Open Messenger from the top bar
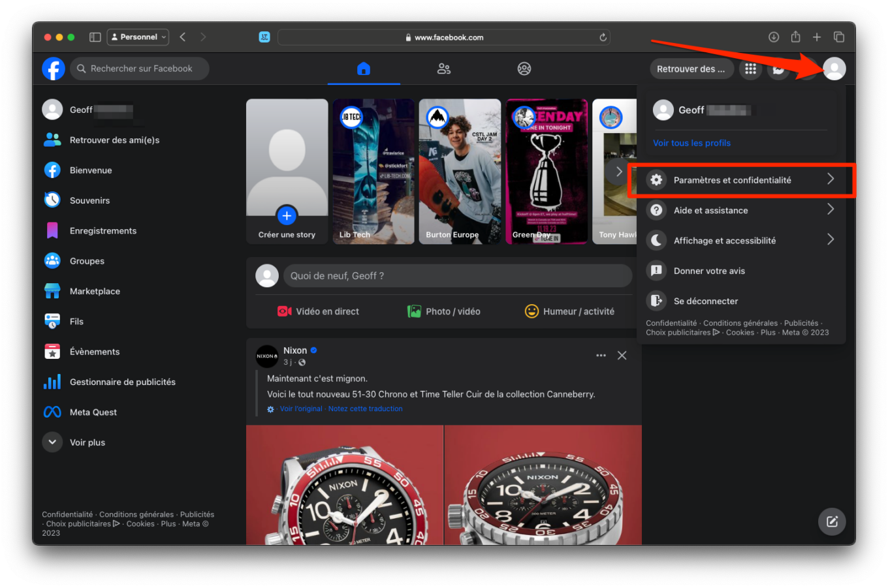 778,69
